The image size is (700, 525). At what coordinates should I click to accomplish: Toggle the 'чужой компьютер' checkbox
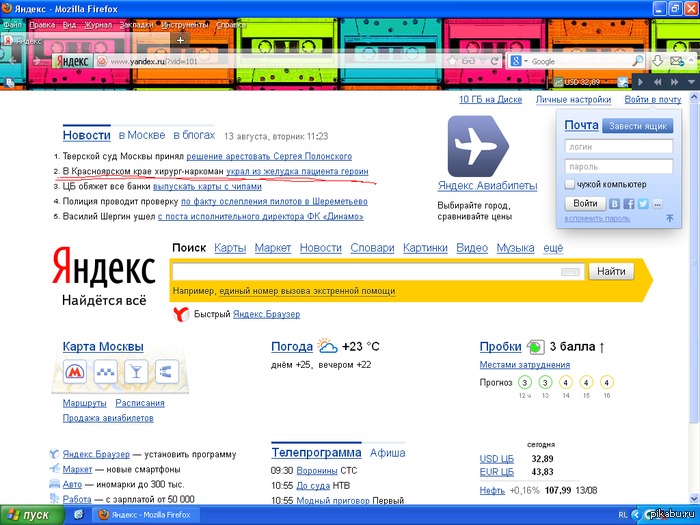(x=569, y=184)
